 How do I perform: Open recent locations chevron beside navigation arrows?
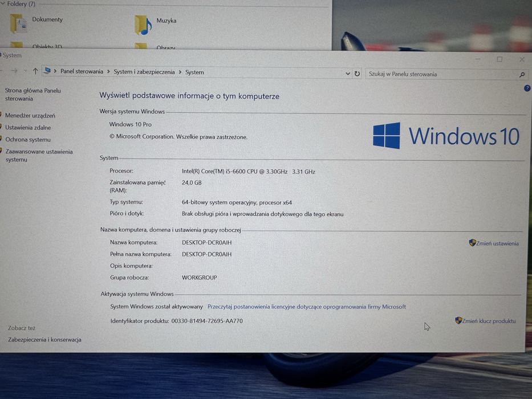[x=25, y=71]
